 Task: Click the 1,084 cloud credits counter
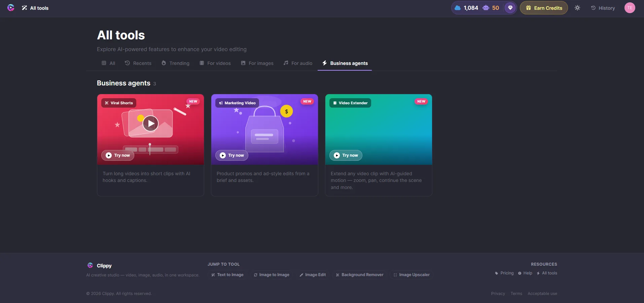466,8
